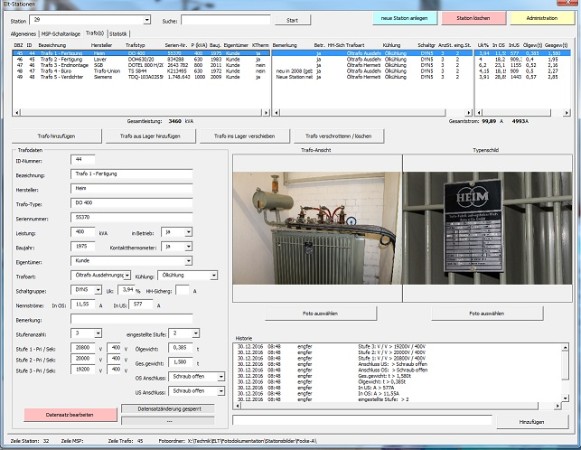Screen dimensions: 581x450
Task: Click the Hersteller field showing Heim
Action: point(132,188)
